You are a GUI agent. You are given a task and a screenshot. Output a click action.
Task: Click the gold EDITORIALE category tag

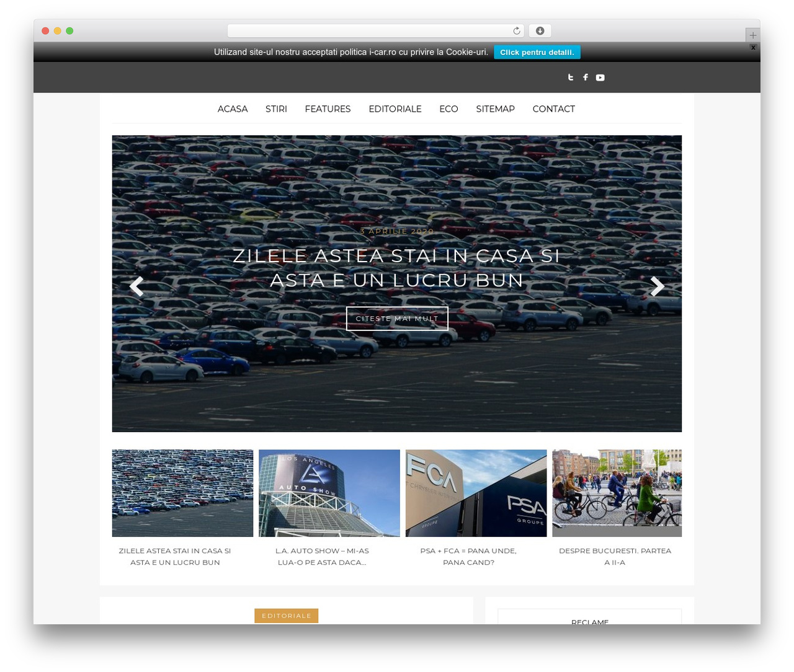tap(286, 616)
